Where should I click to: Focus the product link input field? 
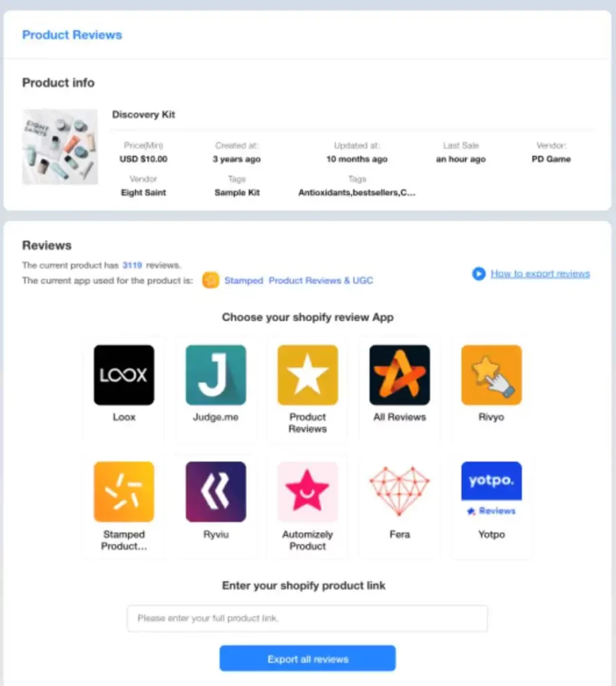coord(307,618)
